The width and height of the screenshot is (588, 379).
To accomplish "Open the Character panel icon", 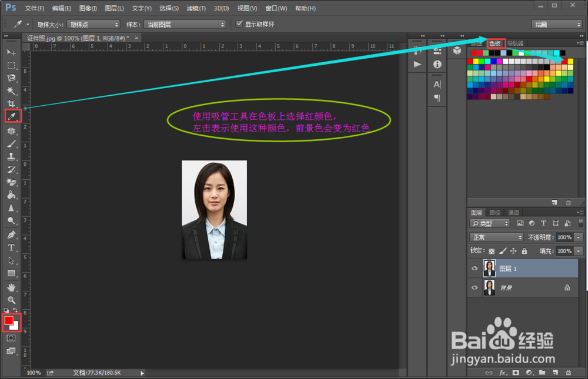I will click(x=437, y=85).
